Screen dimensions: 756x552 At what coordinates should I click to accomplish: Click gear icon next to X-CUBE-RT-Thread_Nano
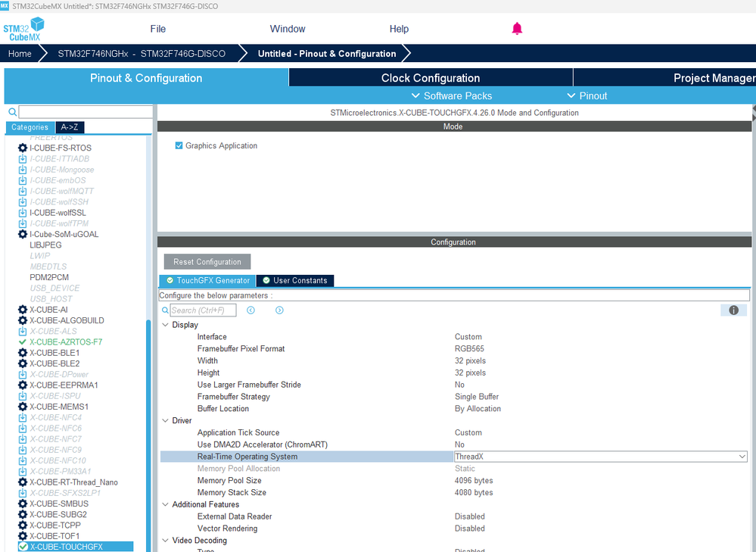[23, 482]
